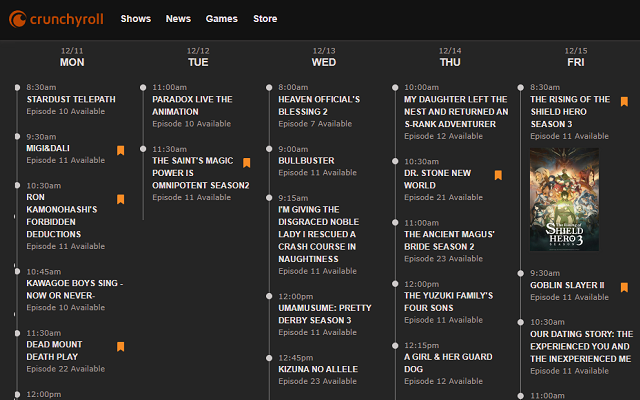
Task: Click the 12/12 TUE column header
Action: coord(198,57)
